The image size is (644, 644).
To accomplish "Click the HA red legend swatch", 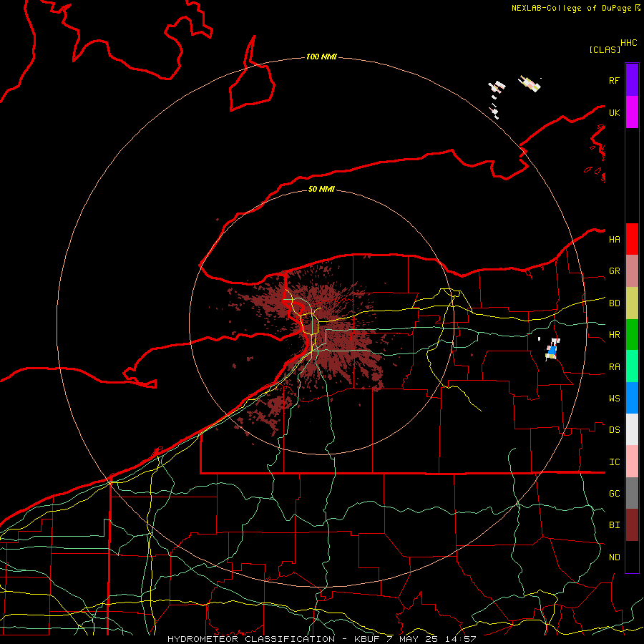I will point(632,239).
